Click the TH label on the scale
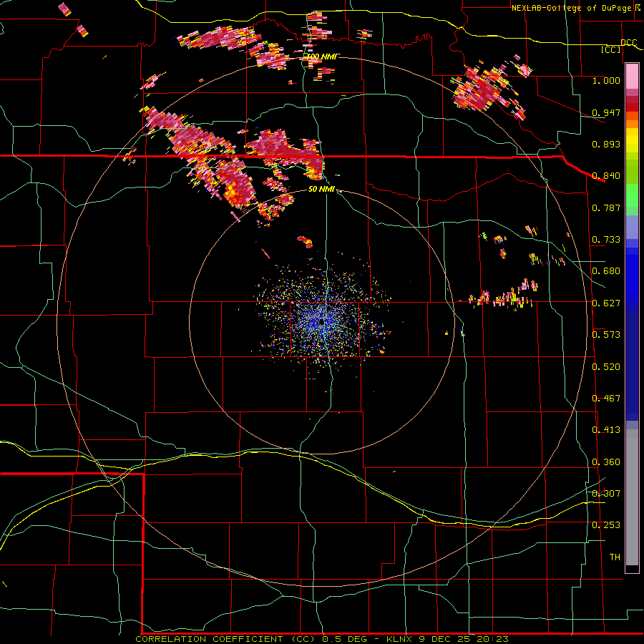Screen dimensions: 644x644 point(615,557)
